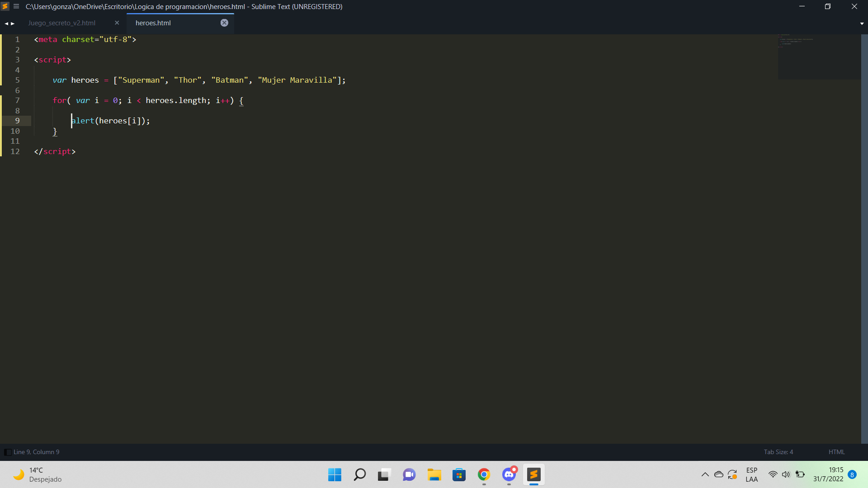Image resolution: width=868 pixels, height=488 pixels.
Task: Click the "Batman" string in the array
Action: [230, 80]
